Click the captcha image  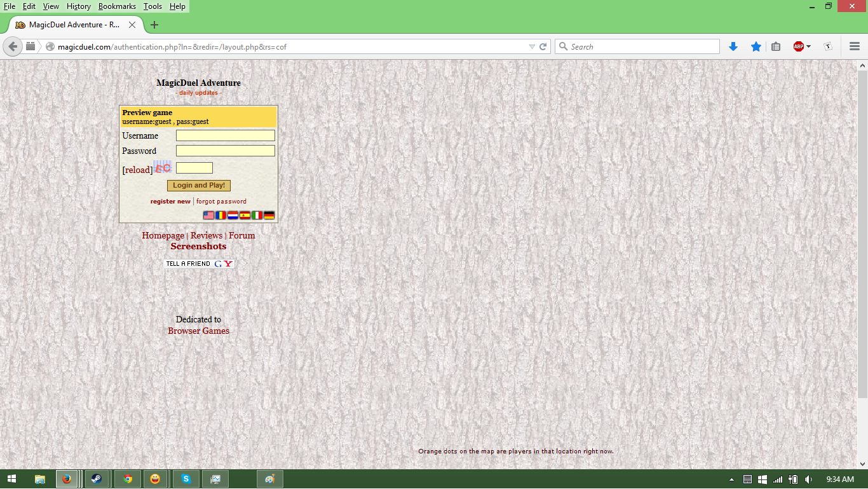pos(163,167)
